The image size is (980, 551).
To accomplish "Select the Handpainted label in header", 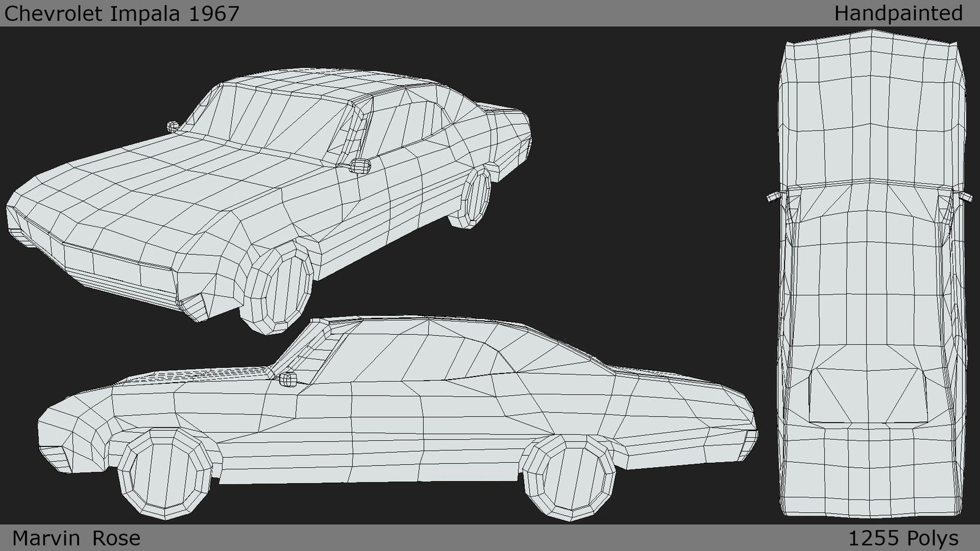I will click(x=898, y=13).
